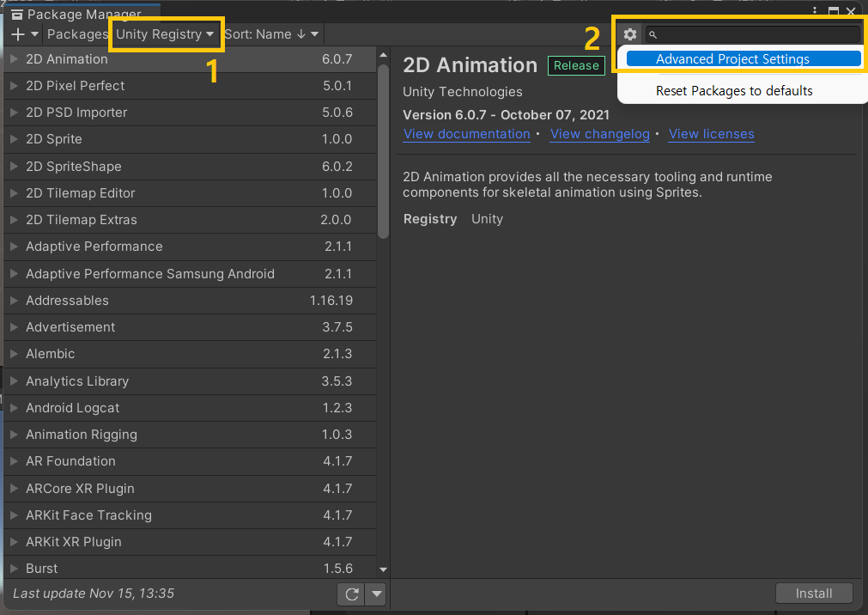Maximize the Package Manager window
868x615 pixels.
(x=833, y=10)
